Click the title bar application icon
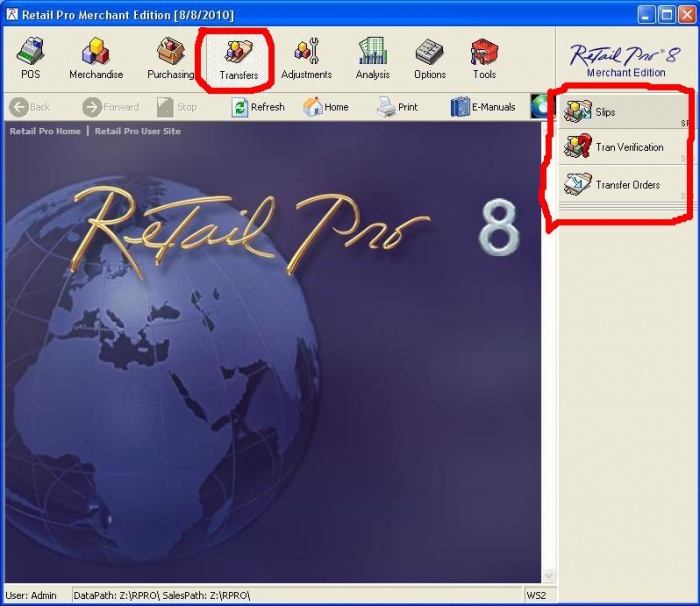Screen dimensions: 700x606 (x=12, y=15)
